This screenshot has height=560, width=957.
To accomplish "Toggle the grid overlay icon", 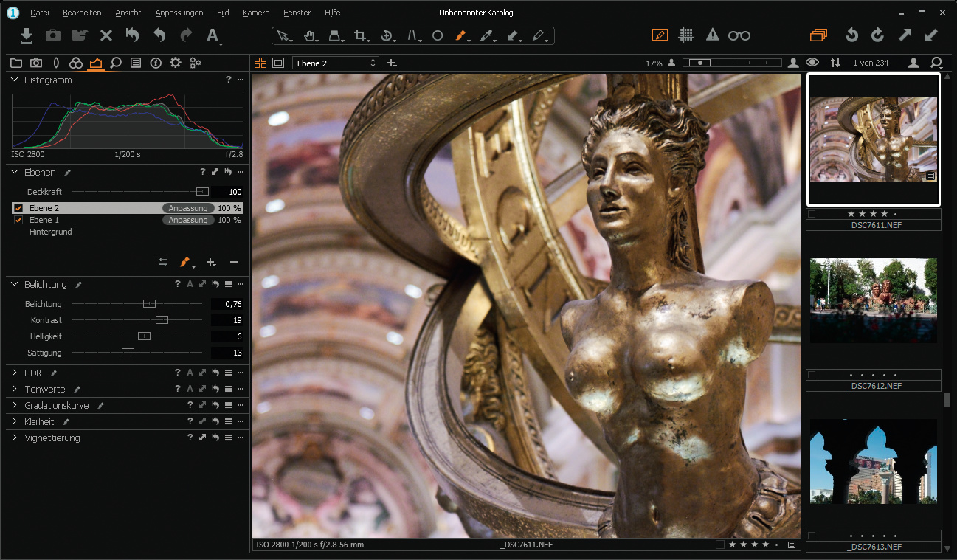I will (x=686, y=35).
